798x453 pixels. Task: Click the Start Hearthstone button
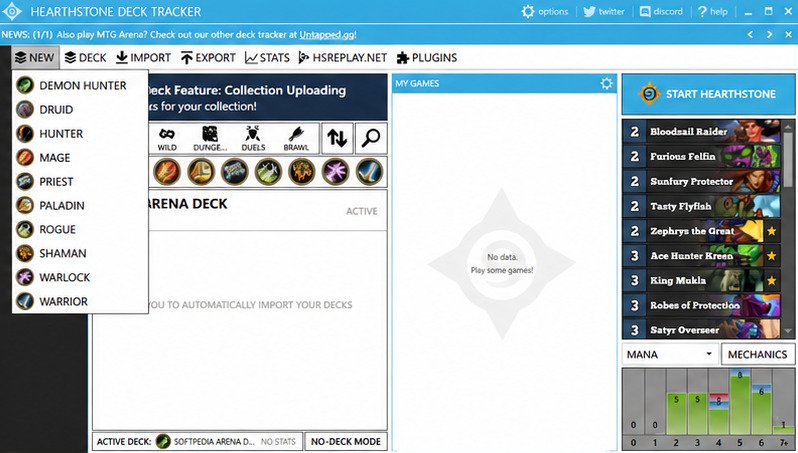click(708, 94)
